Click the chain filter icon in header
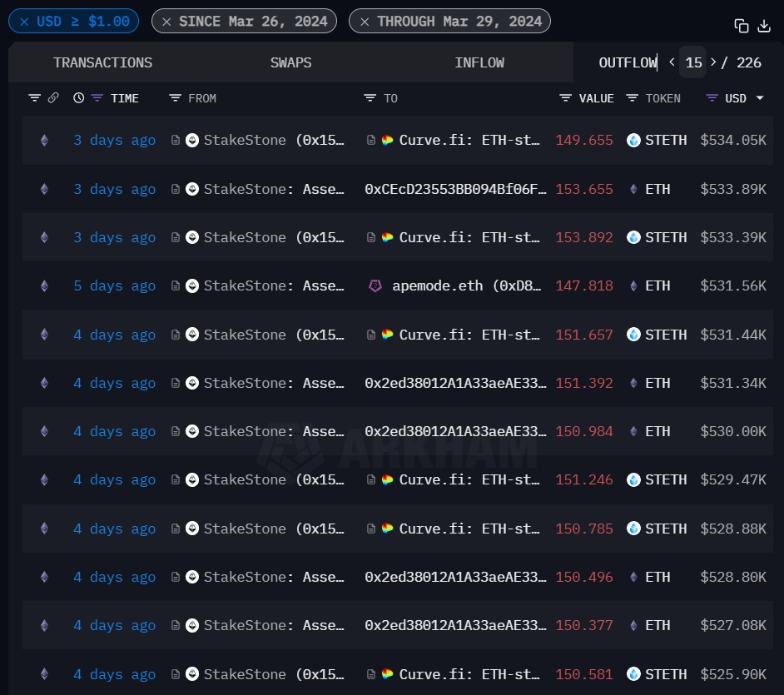Screen dimensions: 784x695 (x=34, y=98)
